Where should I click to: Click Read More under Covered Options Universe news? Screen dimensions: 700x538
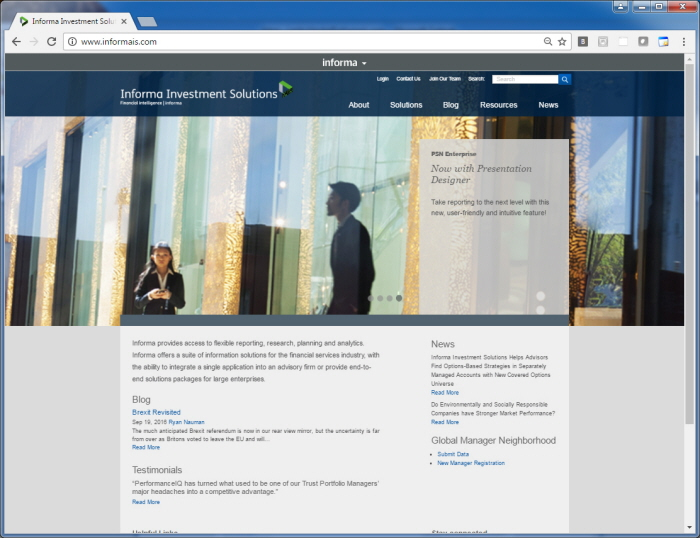tap(445, 392)
